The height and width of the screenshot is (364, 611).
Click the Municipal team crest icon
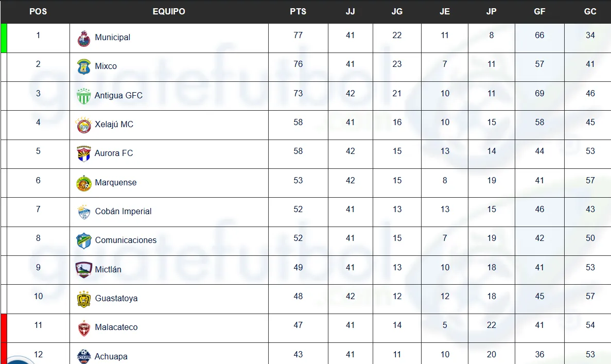83,38
